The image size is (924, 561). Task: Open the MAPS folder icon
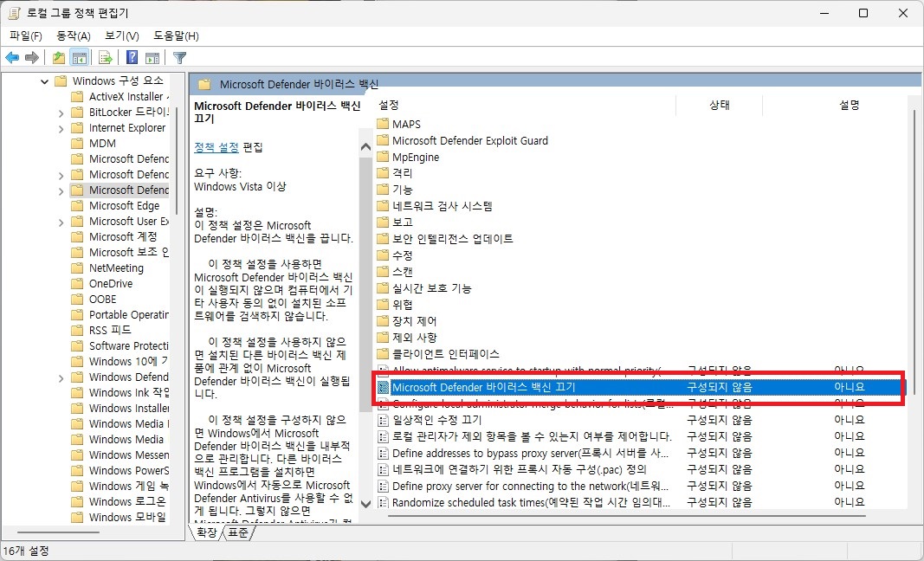[x=383, y=124]
